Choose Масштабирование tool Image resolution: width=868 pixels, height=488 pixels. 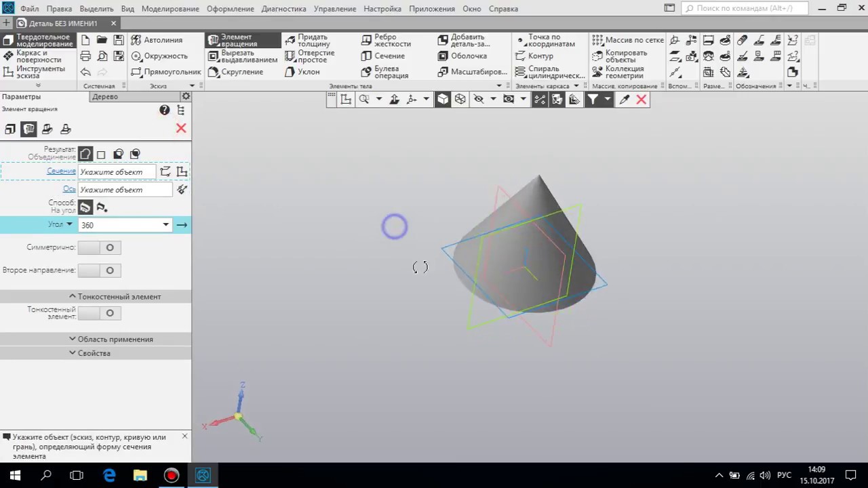[472, 71]
